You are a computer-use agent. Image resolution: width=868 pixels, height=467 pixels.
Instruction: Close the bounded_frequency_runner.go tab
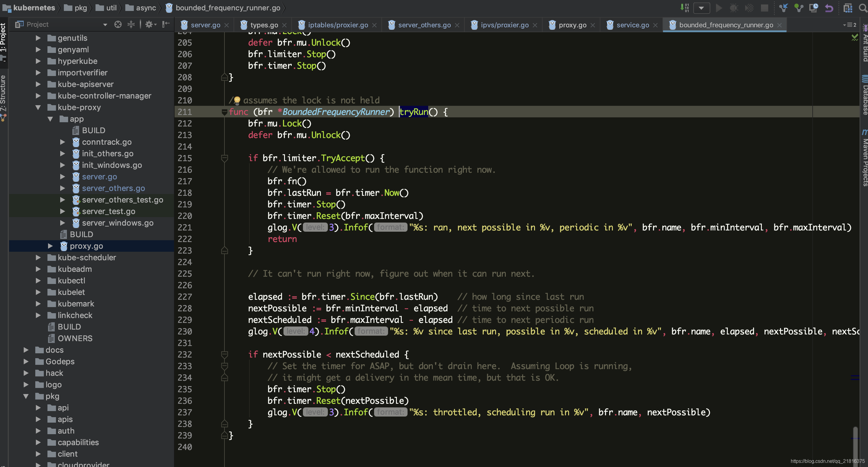pos(779,25)
